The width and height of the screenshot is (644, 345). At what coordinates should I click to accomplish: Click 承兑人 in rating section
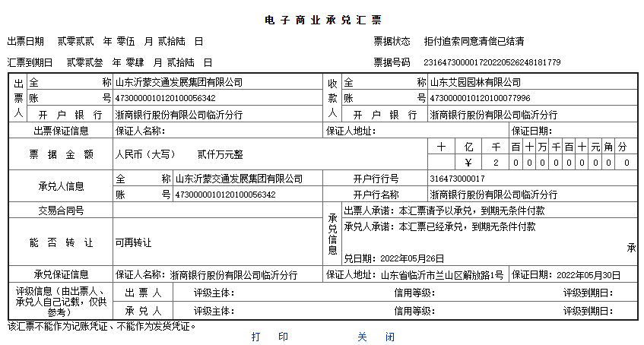tap(143, 311)
